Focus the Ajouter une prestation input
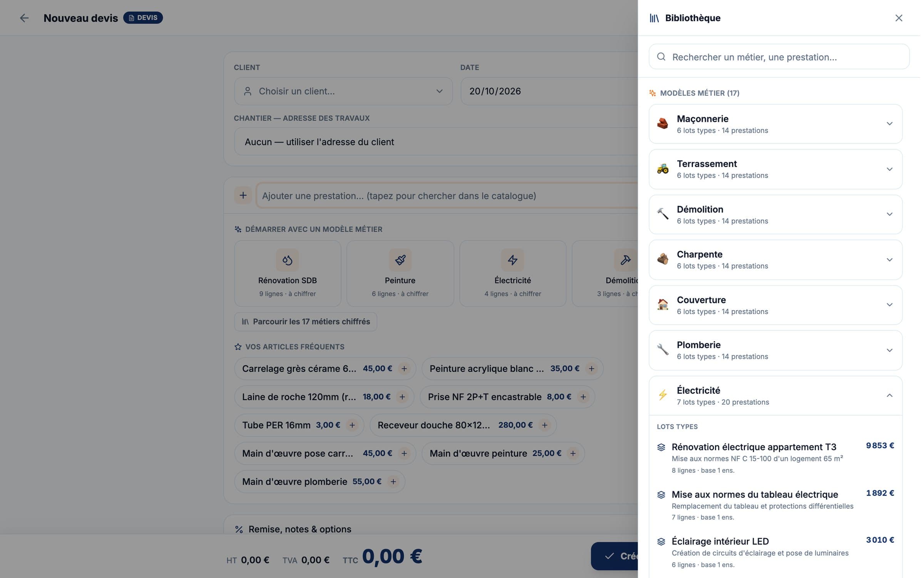Screen dimensions: 924x578 447,196
